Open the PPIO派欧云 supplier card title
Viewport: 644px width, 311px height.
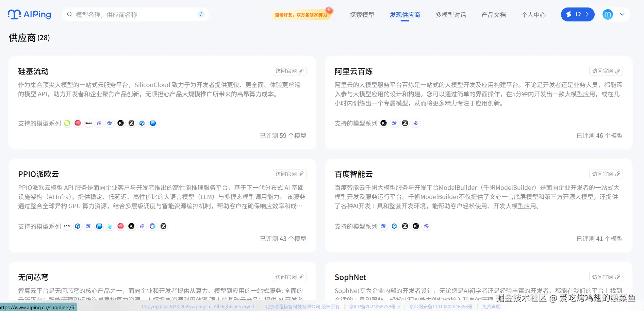tap(38, 174)
